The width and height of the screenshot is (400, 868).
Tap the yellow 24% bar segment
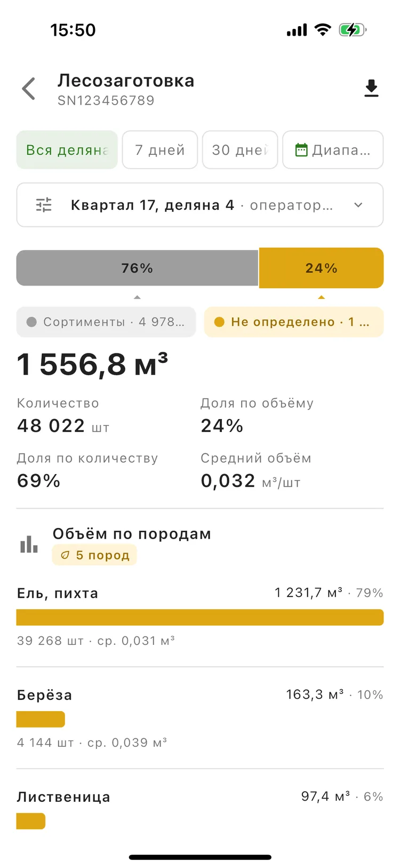point(321,268)
